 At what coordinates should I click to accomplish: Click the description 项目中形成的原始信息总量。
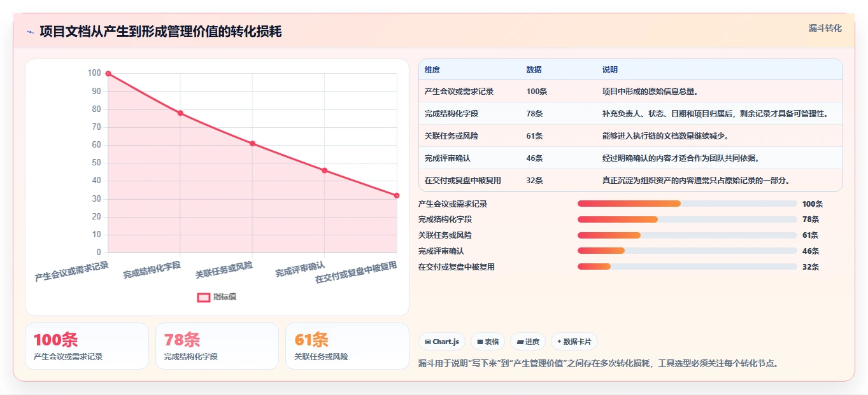(x=650, y=92)
